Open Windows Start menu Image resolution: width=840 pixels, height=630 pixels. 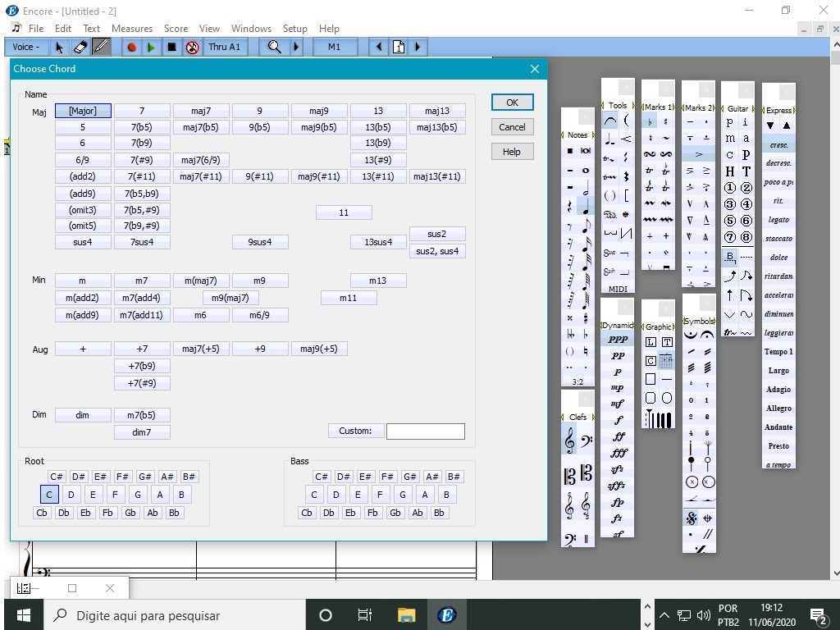[x=23, y=615]
